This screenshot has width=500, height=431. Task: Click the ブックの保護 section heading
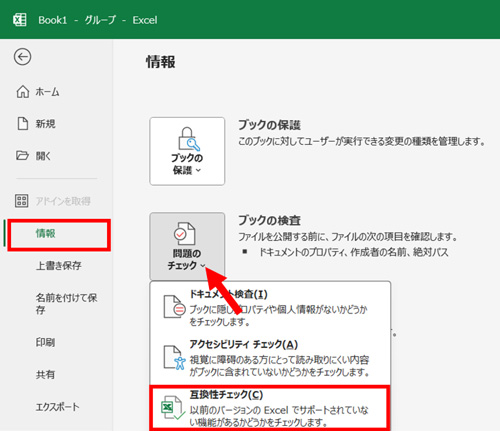[x=269, y=125]
